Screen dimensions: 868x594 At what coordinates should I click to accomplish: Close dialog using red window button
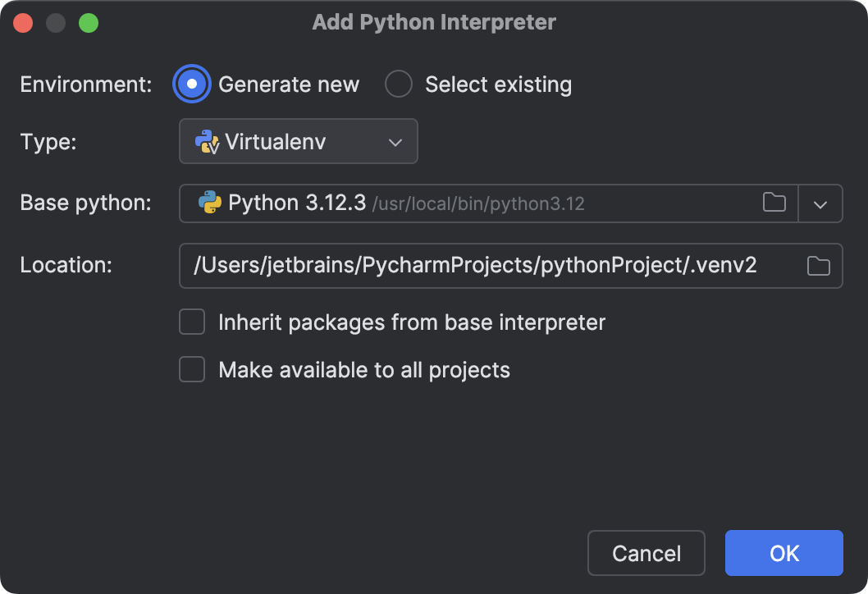[24, 22]
